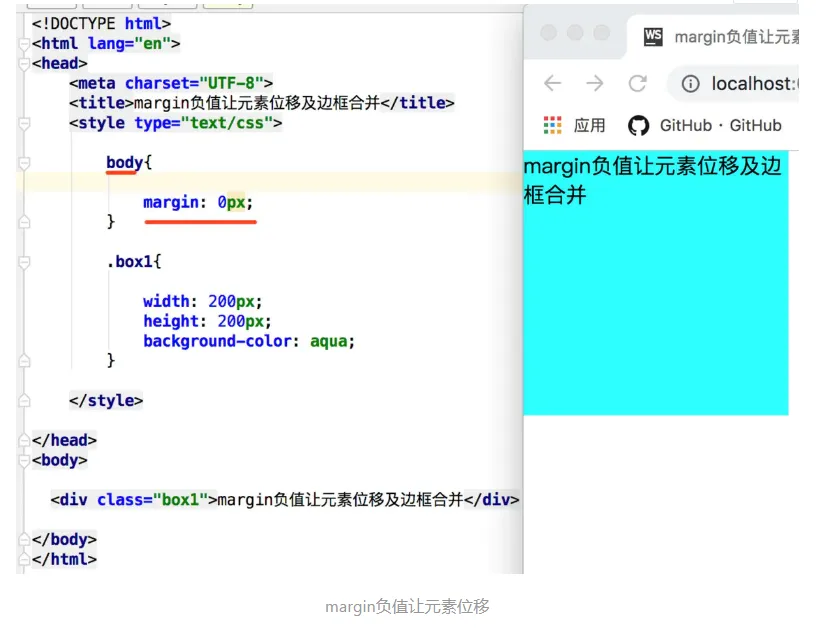Screen dimensions: 816x629
Task: Click fold end marker at </html> line
Action: tap(24, 559)
